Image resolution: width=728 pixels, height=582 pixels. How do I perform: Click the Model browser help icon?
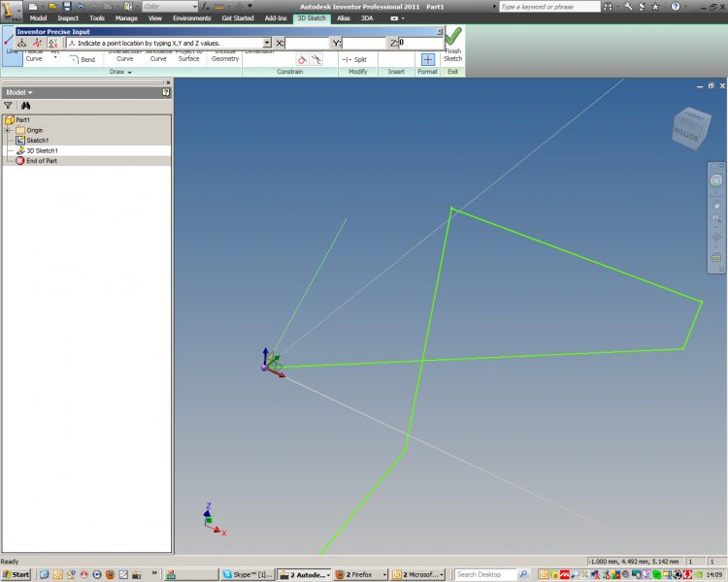click(166, 92)
